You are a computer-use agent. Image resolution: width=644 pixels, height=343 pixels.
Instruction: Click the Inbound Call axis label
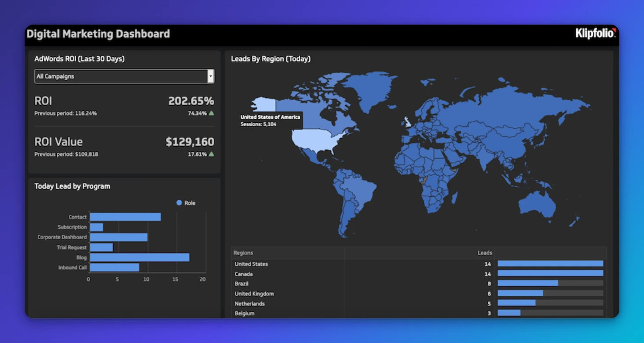point(72,268)
